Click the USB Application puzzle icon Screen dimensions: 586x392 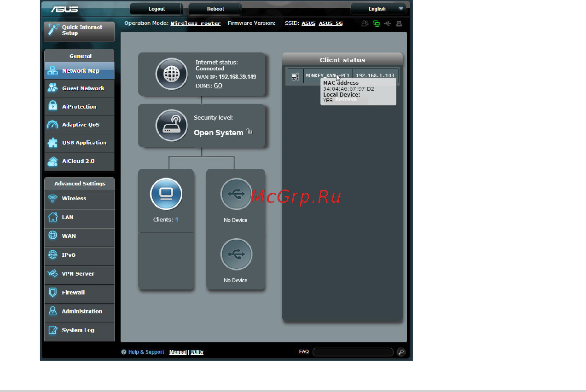[53, 143]
